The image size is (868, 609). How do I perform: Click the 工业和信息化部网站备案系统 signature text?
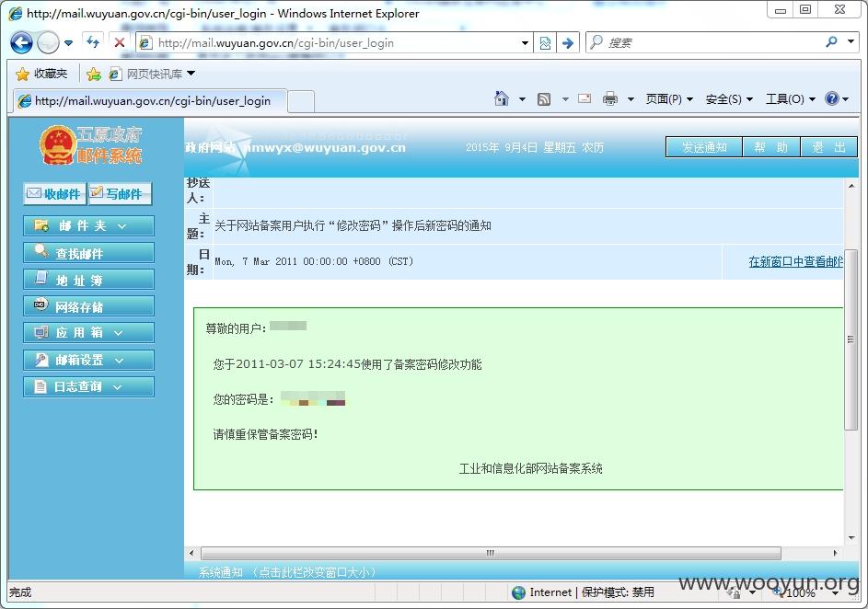(530, 468)
